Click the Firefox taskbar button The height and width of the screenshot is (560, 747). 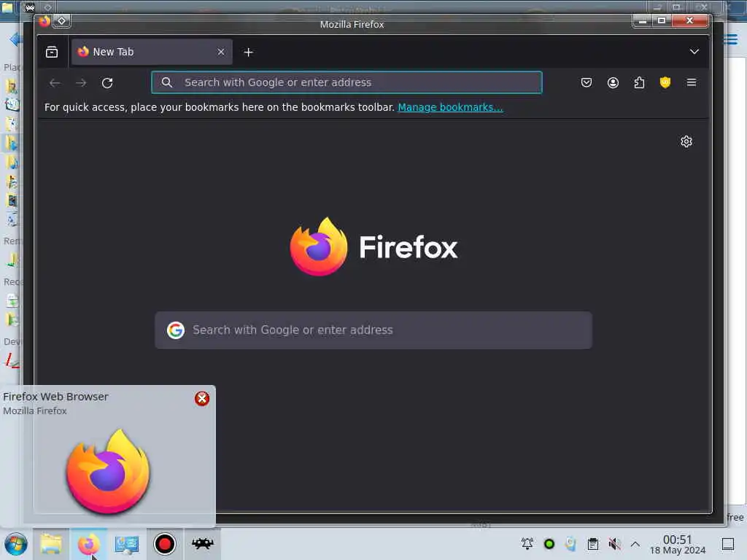(88, 544)
